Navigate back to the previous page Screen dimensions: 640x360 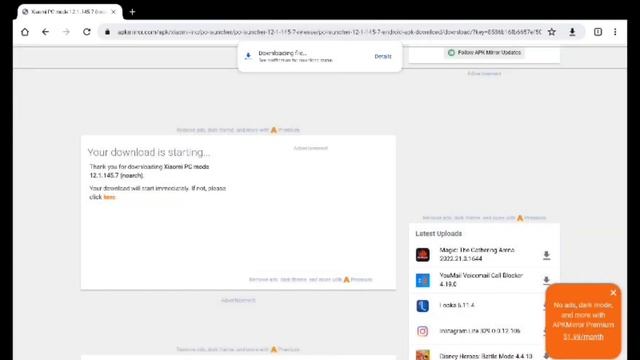[45, 32]
